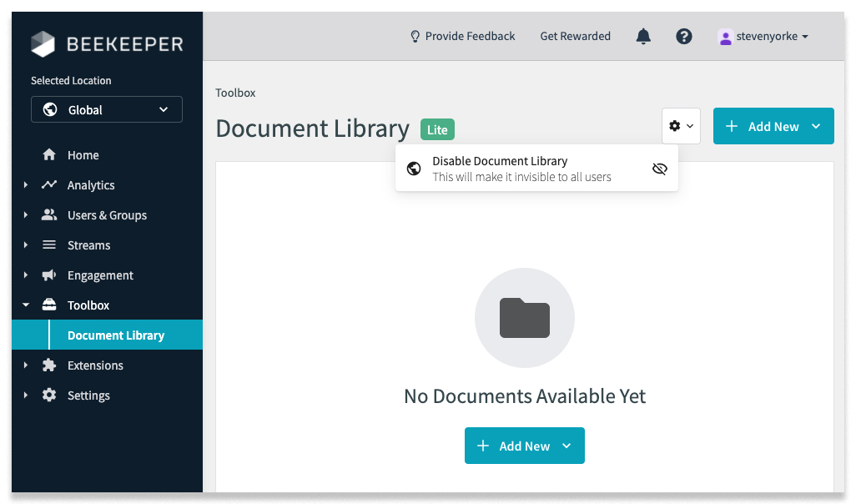Click the Get Rewarded link

[575, 36]
